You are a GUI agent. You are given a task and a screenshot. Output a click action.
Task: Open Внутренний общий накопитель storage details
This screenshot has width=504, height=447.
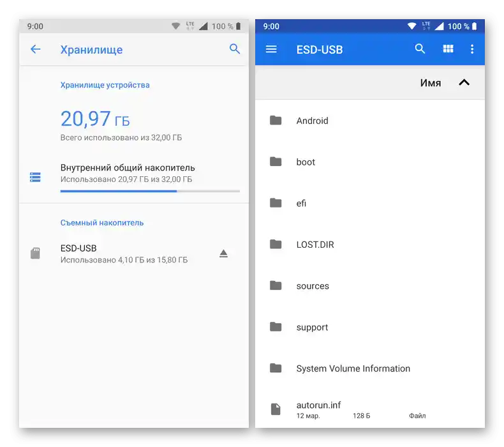coord(134,177)
